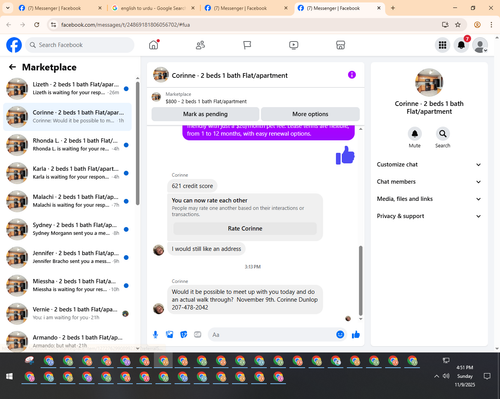Screen dimensions: 500x399
Task: Click the conversation list scrollbar
Action: [138, 143]
